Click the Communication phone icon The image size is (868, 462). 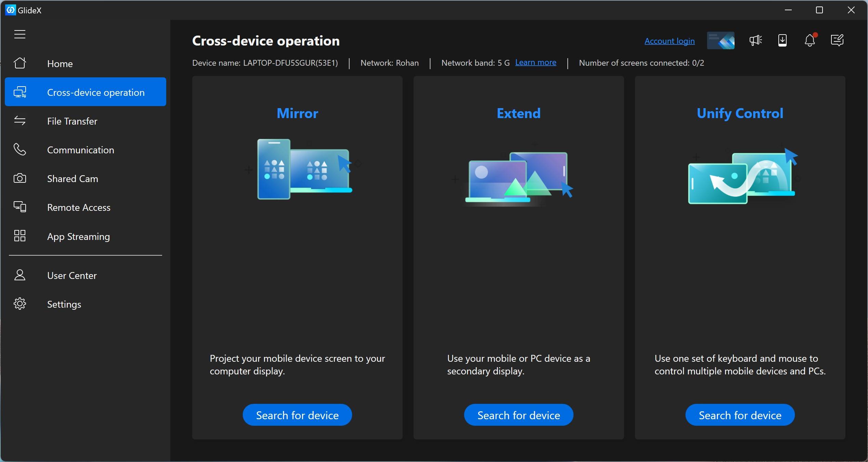[20, 150]
